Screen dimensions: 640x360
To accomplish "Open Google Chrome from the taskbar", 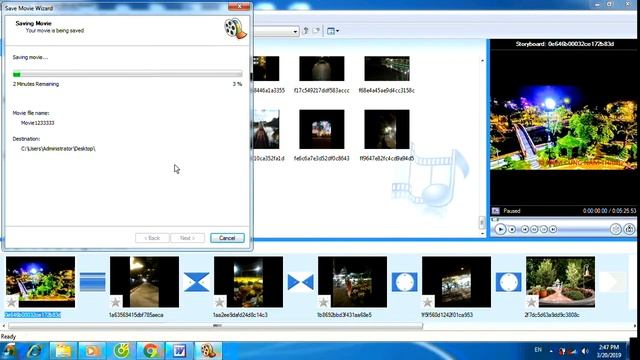I will [x=150, y=351].
